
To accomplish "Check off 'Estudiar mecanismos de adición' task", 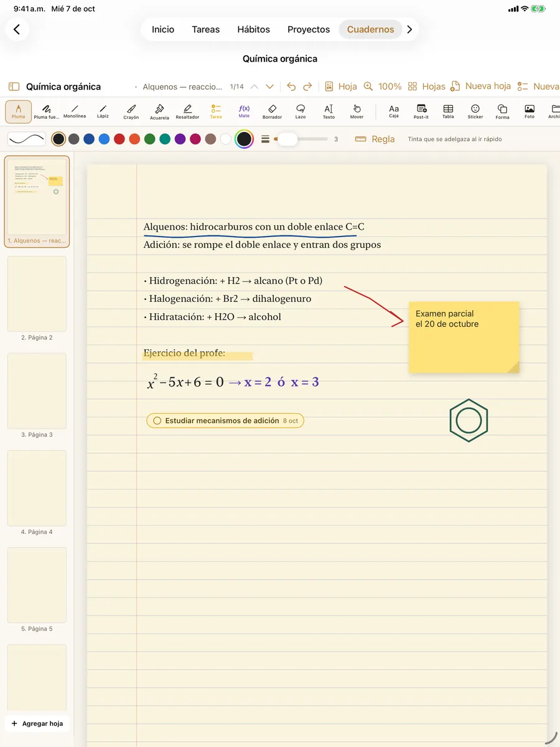I will coord(157,421).
